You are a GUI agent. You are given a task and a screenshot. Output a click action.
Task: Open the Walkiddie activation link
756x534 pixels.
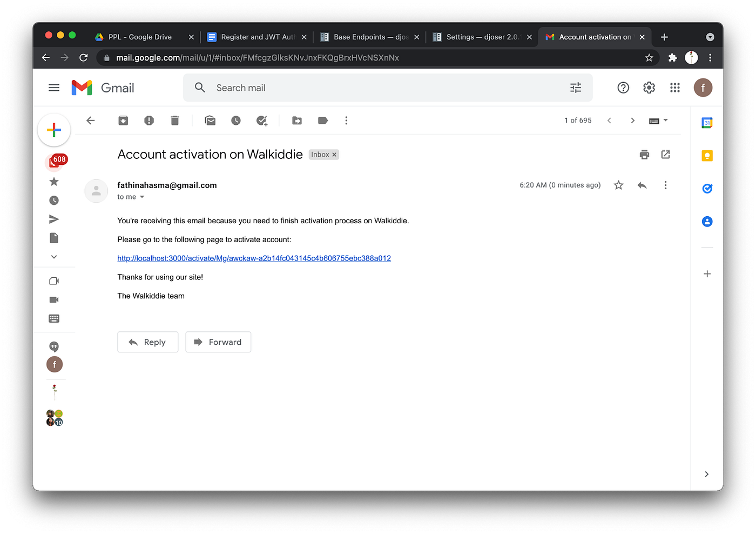tap(254, 258)
